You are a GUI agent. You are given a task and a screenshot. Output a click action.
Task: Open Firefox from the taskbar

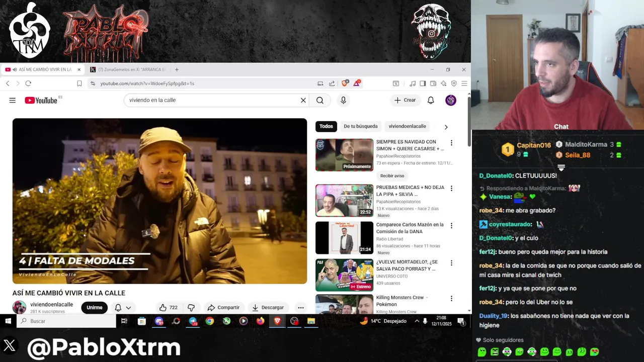tap(260, 321)
